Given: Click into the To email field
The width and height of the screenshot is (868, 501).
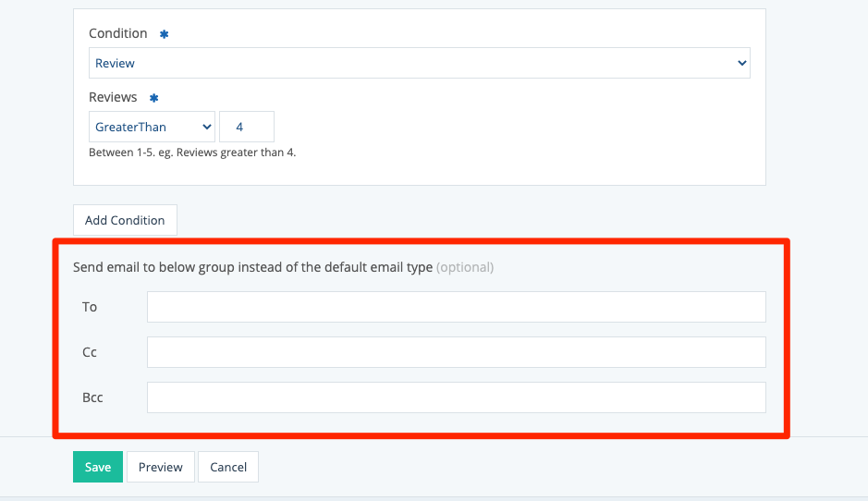Looking at the screenshot, I should 456,307.
